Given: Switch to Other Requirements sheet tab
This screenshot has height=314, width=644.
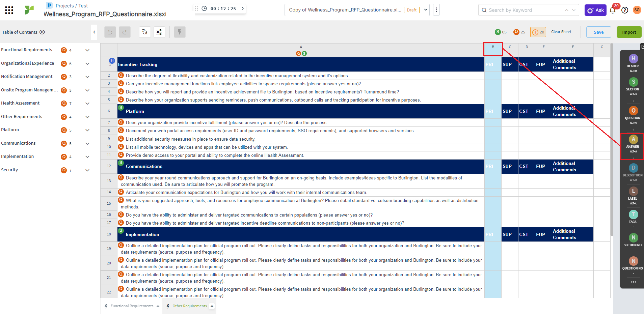Looking at the screenshot, I should [189, 306].
